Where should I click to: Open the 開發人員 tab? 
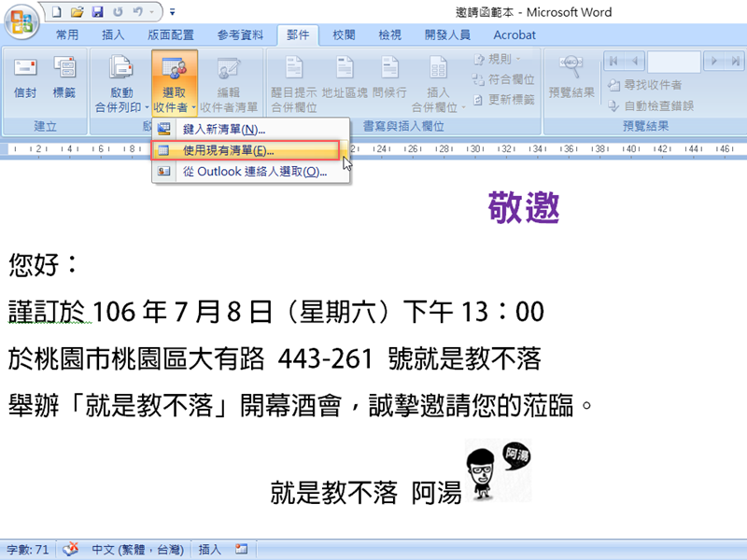[447, 35]
